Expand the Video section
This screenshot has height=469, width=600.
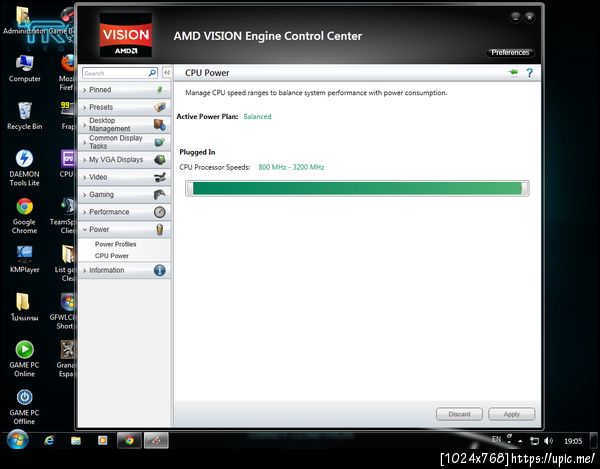[124, 177]
